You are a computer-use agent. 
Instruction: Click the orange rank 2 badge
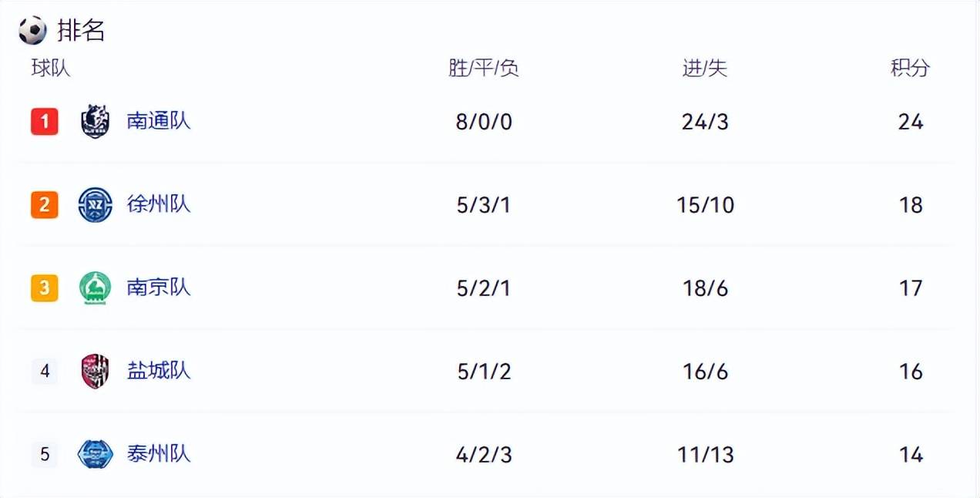point(45,204)
